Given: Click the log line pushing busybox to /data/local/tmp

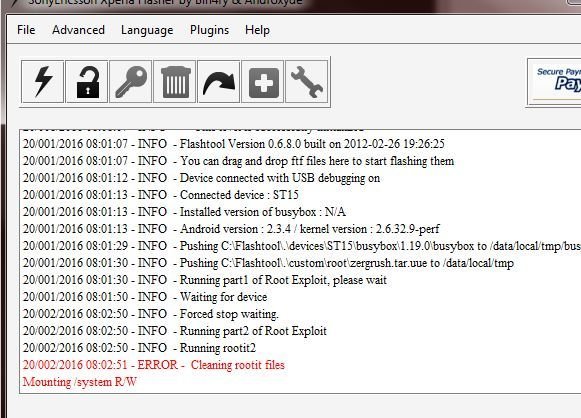Looking at the screenshot, I should click(302, 246).
